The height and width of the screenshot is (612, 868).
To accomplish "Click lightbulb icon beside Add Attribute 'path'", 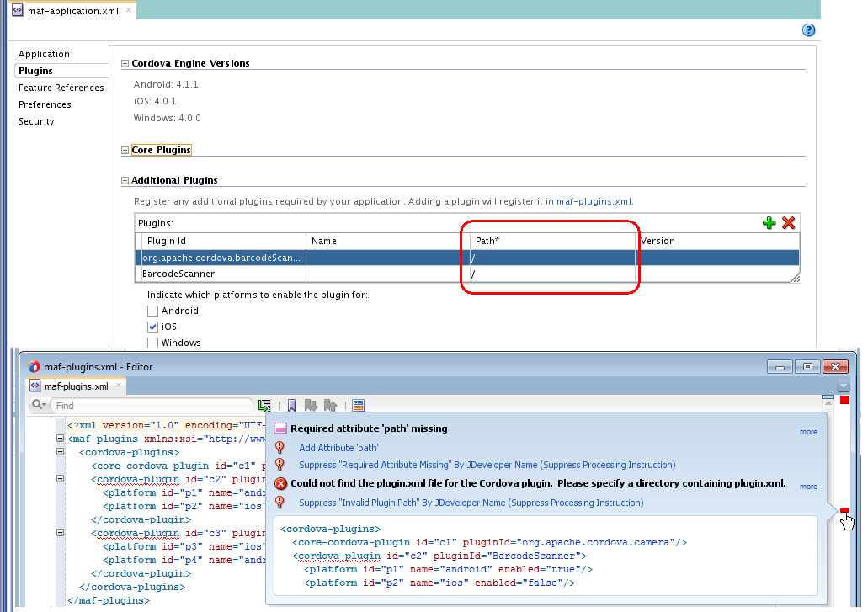I will coord(280,447).
